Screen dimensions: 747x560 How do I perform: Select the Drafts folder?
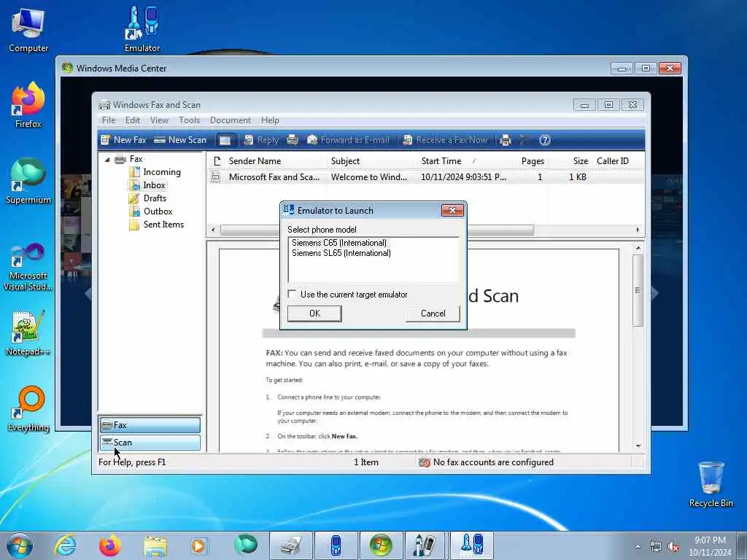[x=147, y=198]
